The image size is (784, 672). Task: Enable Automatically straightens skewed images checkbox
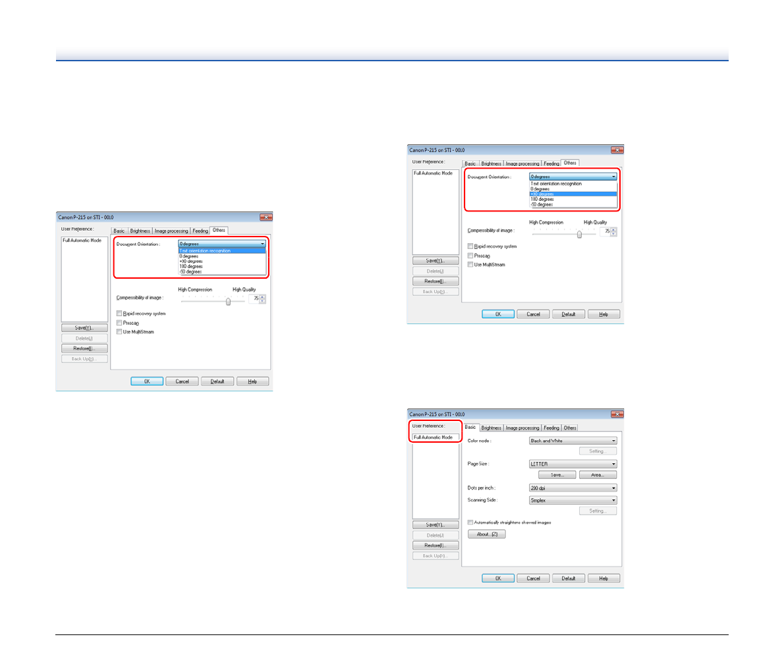(470, 522)
